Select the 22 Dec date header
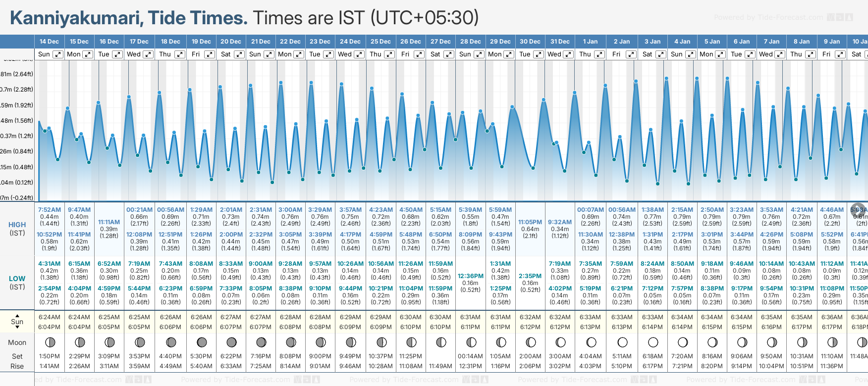 click(x=290, y=42)
